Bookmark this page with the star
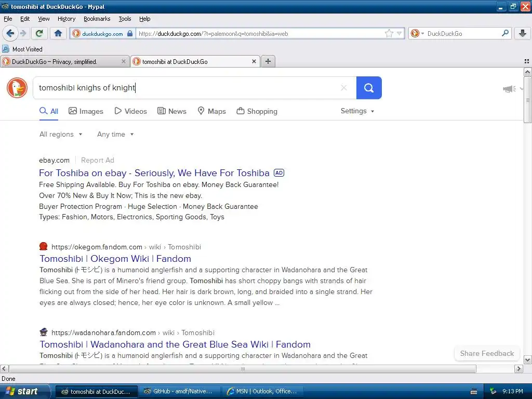The height and width of the screenshot is (399, 532). 389,33
